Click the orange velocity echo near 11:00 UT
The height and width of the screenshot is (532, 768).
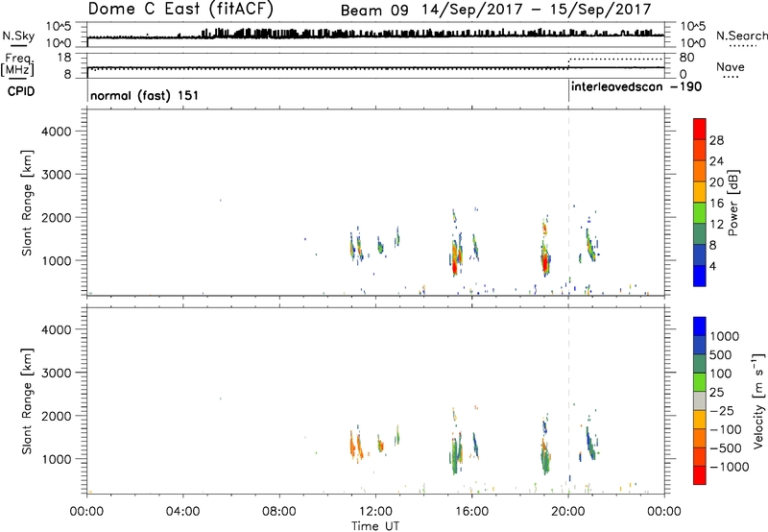(352, 447)
